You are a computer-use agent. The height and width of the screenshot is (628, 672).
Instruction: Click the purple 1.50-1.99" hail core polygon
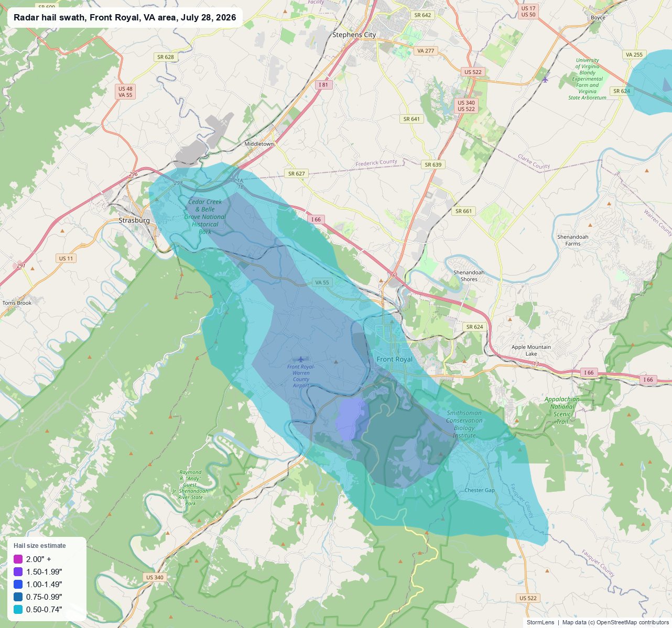click(x=351, y=419)
